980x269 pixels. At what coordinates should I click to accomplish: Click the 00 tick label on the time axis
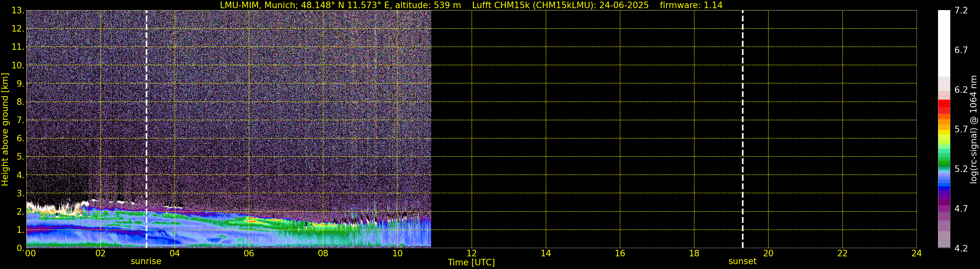30,253
